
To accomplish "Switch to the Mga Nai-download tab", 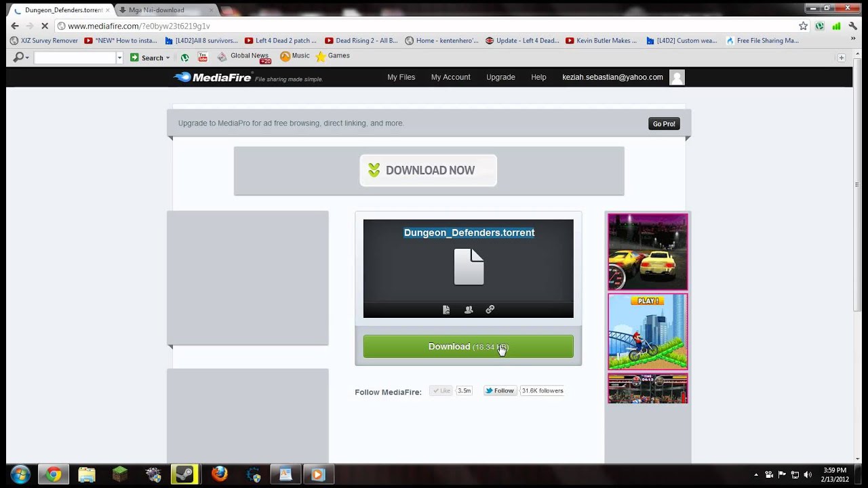I will click(165, 10).
